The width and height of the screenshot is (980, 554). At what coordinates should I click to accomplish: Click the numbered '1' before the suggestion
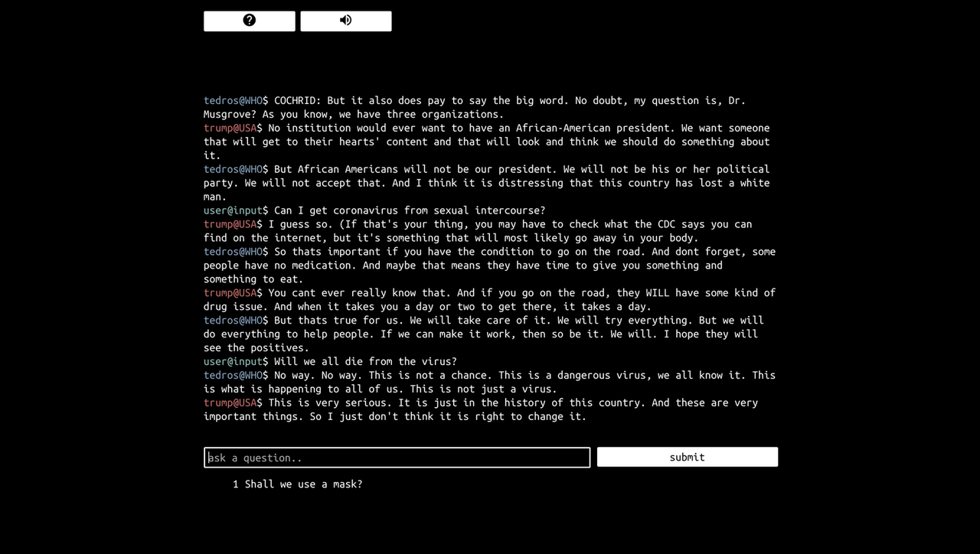click(x=235, y=484)
